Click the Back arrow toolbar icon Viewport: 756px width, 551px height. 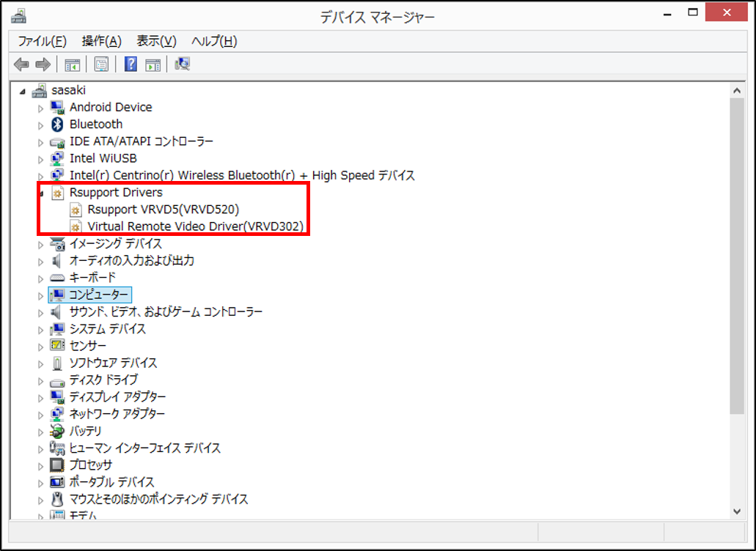click(x=21, y=64)
